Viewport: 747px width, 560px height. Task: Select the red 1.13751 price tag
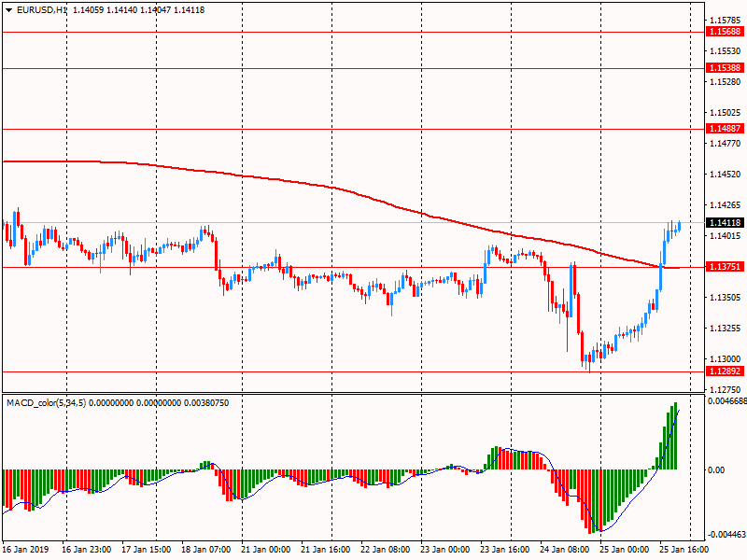click(725, 267)
